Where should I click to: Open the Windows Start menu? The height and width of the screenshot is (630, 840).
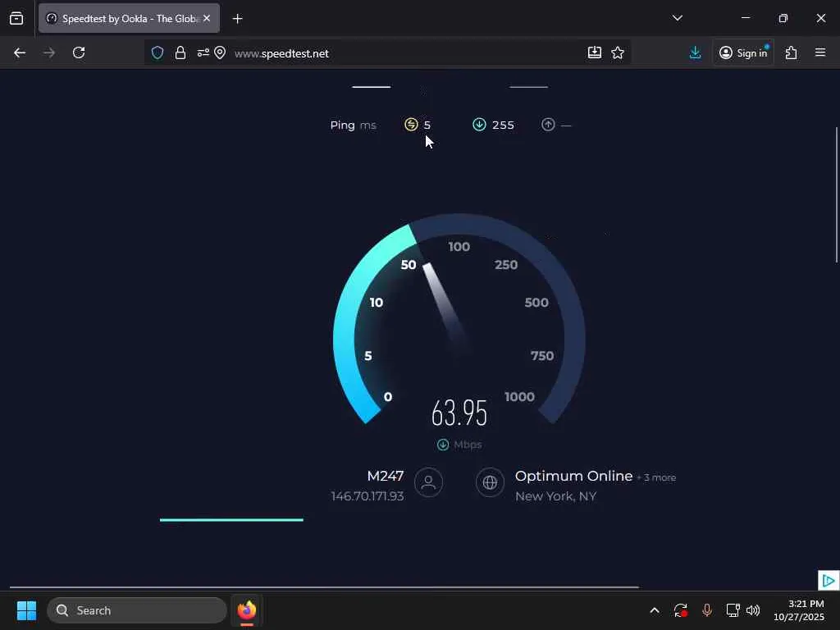(x=26, y=610)
